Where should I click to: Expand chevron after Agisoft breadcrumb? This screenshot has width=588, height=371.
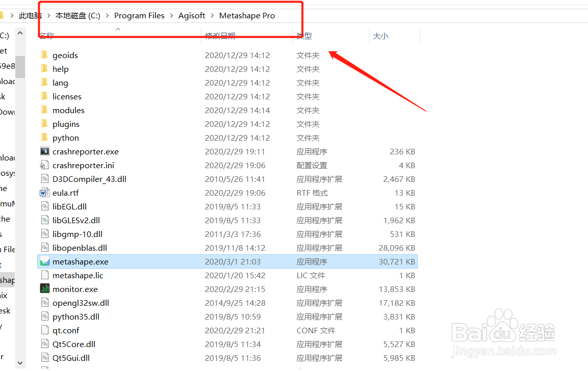coord(212,16)
